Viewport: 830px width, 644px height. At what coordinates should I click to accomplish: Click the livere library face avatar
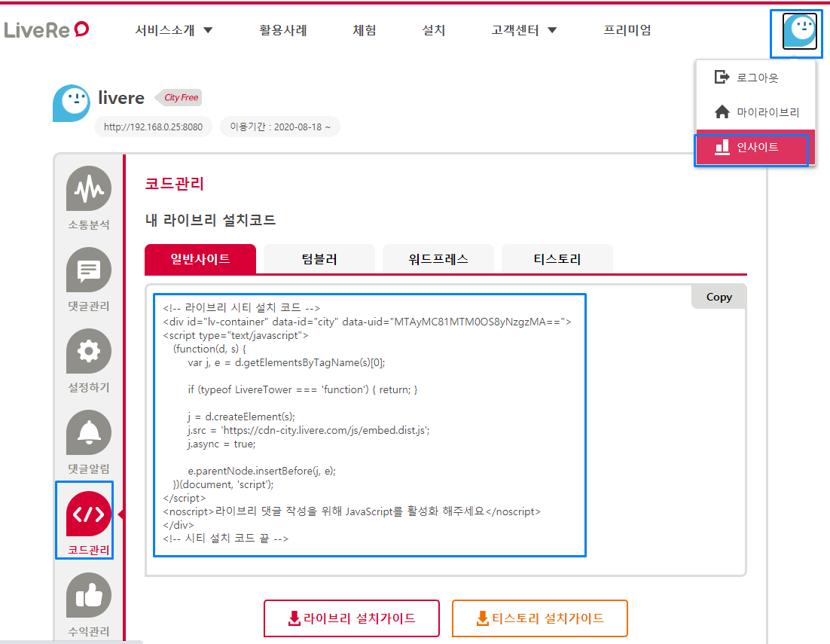pos(72,103)
